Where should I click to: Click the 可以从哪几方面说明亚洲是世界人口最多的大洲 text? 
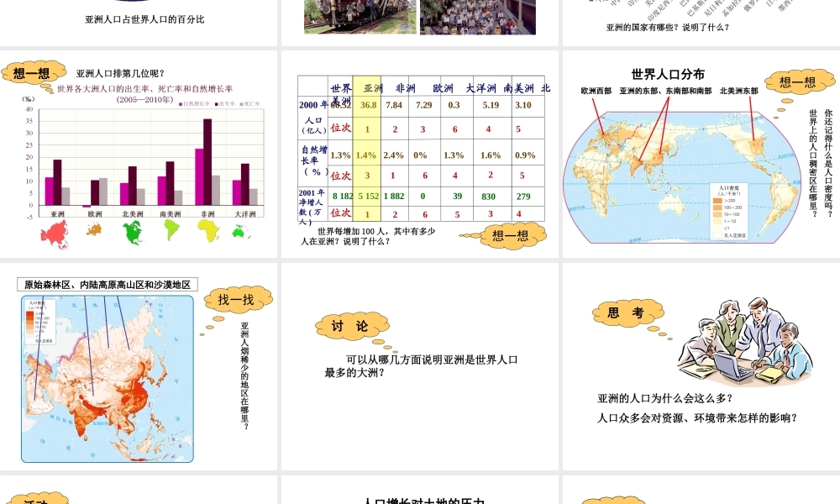click(421, 365)
